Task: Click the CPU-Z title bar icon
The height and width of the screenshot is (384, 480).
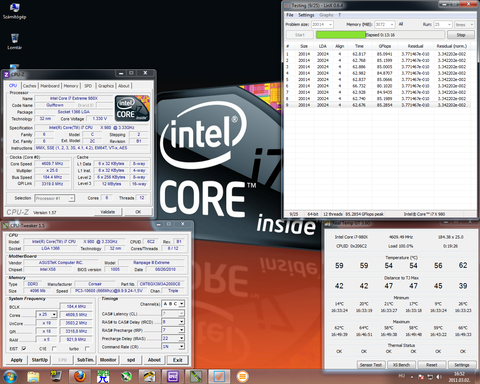Action: click(6, 74)
